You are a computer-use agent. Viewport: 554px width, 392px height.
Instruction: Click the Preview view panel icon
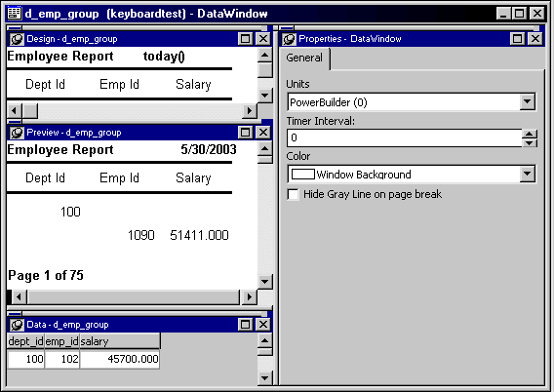tap(17, 133)
